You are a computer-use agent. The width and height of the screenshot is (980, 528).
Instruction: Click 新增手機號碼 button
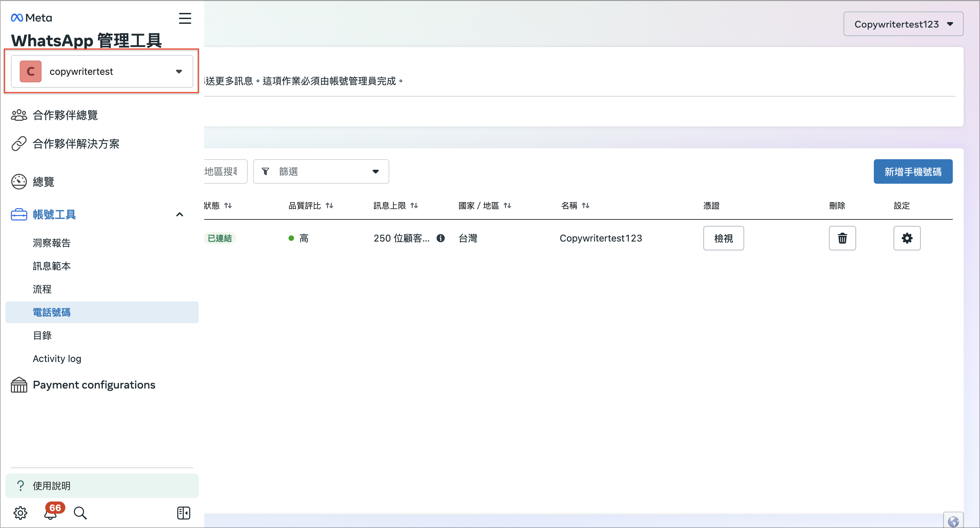pos(913,171)
